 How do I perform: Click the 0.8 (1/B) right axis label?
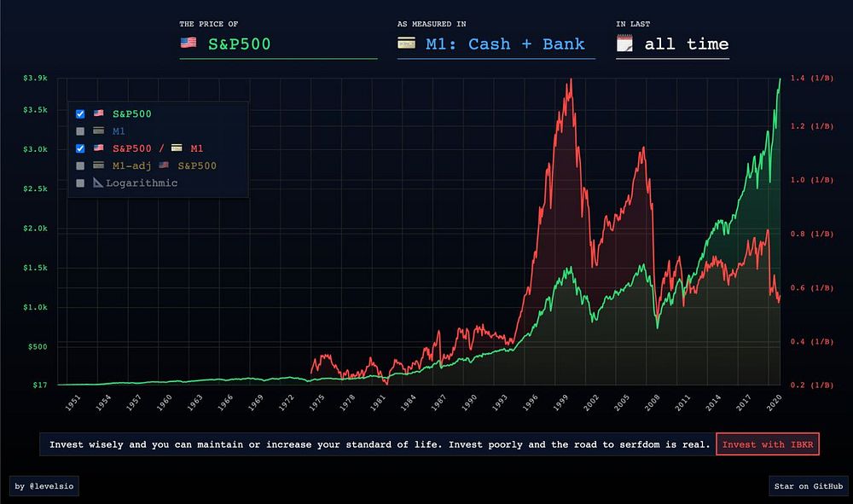[x=812, y=234]
